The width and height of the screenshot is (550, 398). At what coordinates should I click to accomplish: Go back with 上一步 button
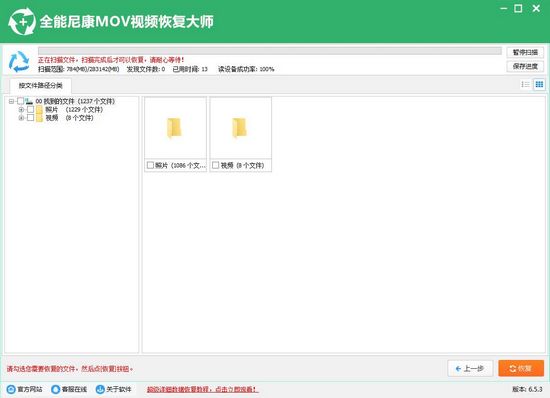(x=470, y=369)
